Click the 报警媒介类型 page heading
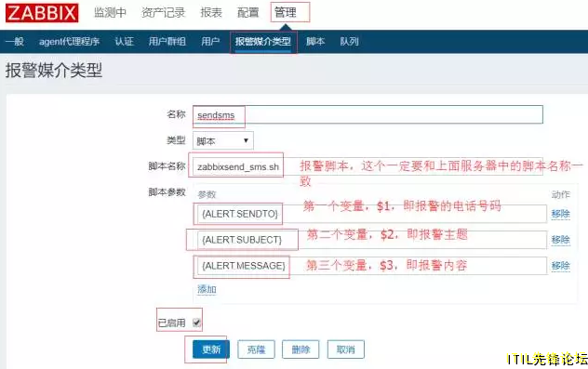588x369 pixels. 54,70
